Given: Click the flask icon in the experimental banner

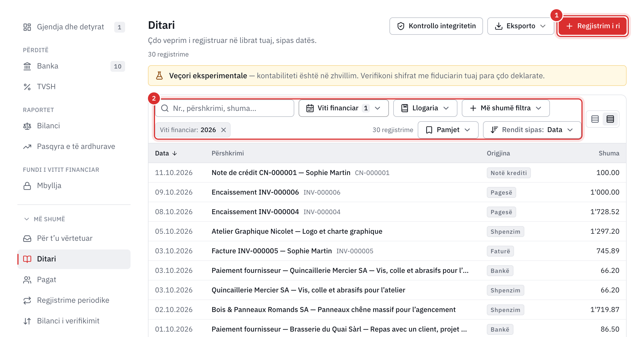Looking at the screenshot, I should click(x=159, y=76).
